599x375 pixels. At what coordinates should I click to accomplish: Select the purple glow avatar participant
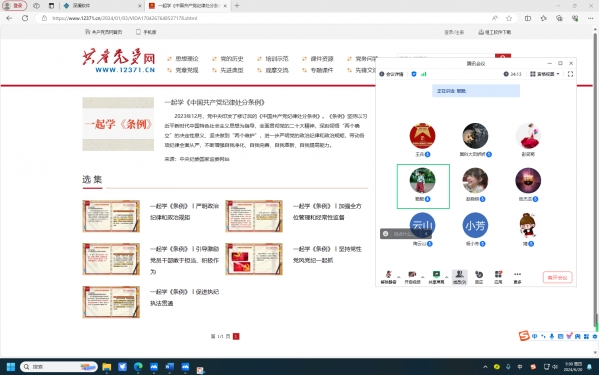coord(528,180)
